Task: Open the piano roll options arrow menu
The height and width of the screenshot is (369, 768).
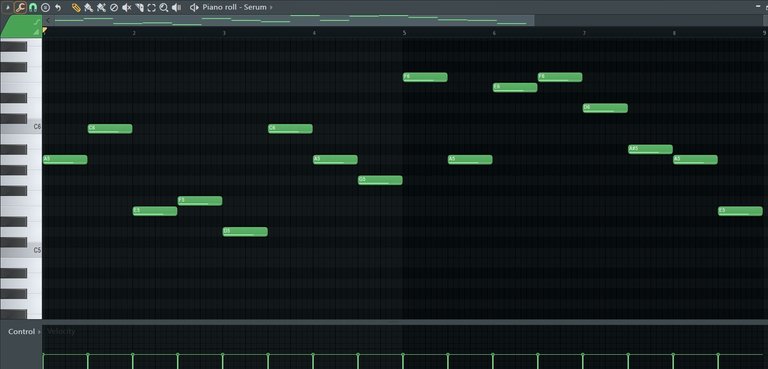Action: pyautogui.click(x=7, y=7)
